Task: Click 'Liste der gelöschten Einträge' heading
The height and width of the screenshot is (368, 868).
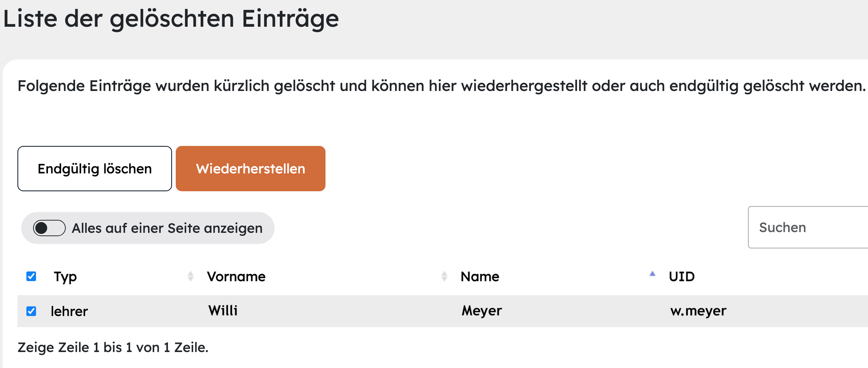Action: [x=171, y=19]
